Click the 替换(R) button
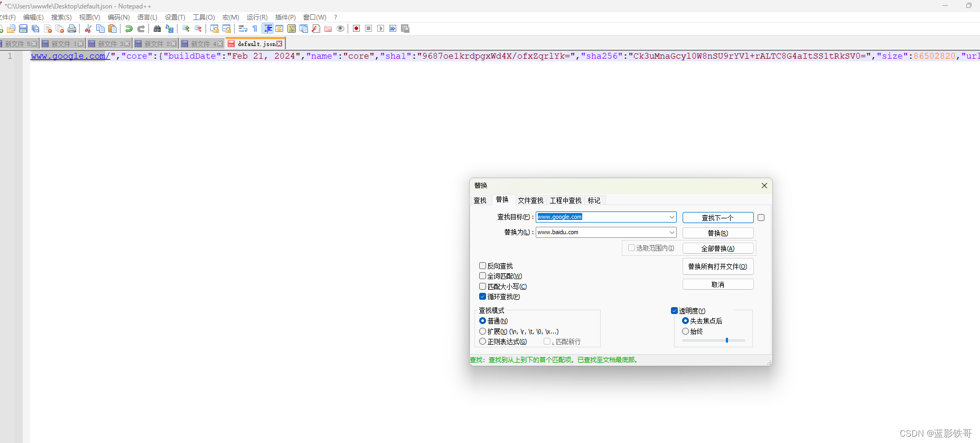The image size is (980, 443). click(x=718, y=233)
